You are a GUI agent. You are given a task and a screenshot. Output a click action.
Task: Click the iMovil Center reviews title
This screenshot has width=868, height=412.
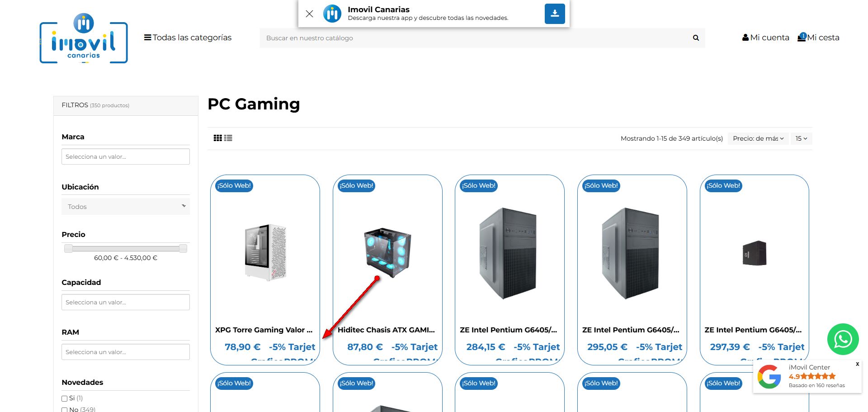pos(809,367)
